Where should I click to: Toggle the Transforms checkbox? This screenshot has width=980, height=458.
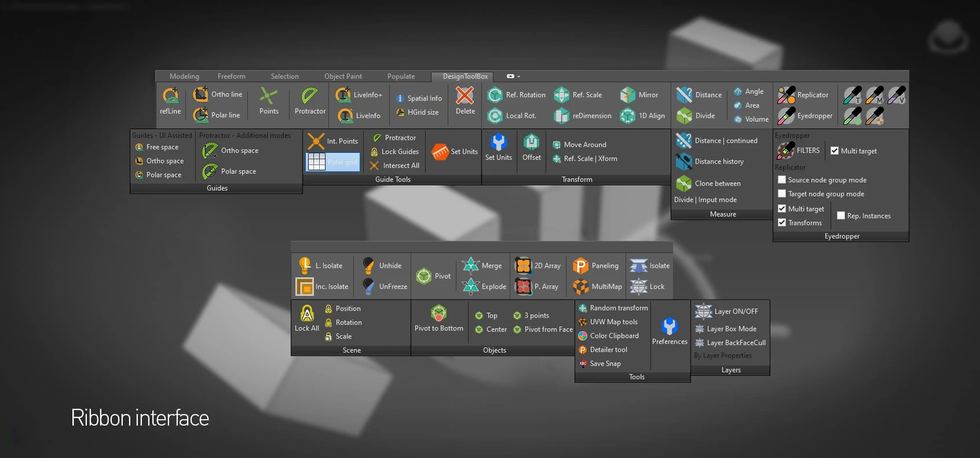pyautogui.click(x=782, y=223)
